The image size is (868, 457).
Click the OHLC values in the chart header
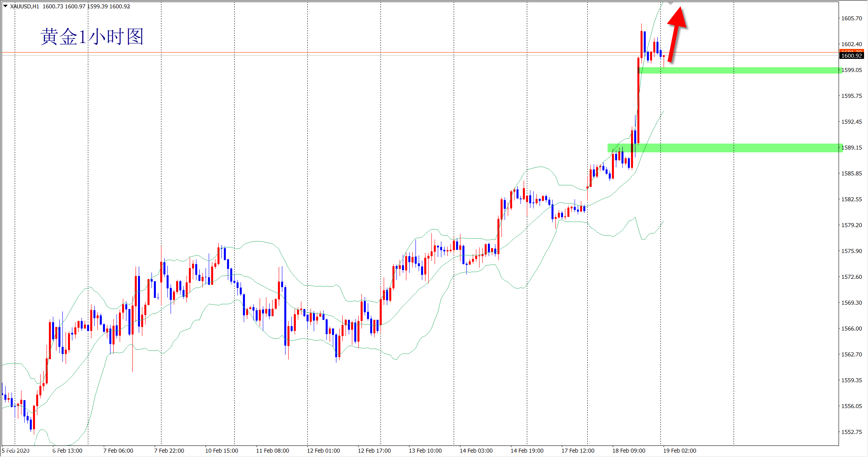[86, 6]
